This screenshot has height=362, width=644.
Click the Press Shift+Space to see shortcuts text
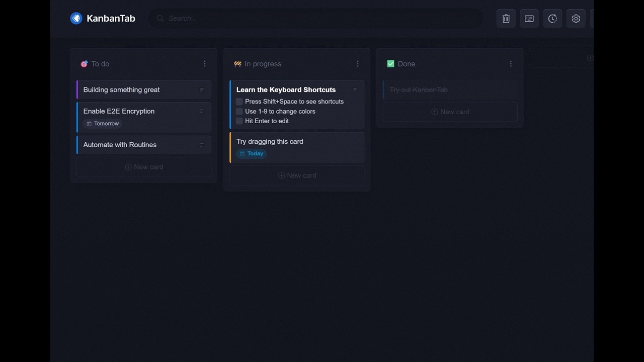294,102
